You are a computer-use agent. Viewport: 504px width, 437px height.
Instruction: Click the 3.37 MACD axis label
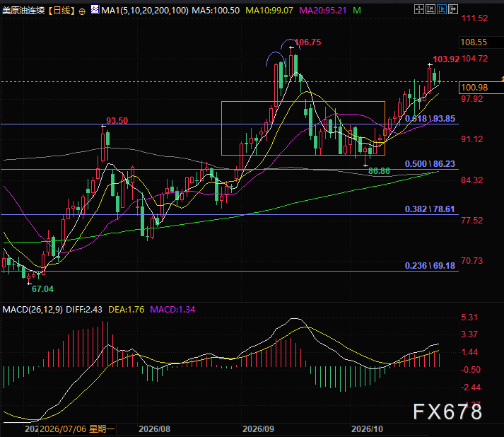(469, 334)
